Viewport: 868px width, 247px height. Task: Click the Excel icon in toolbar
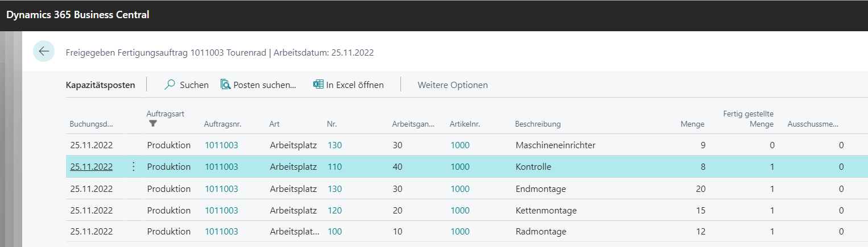[x=319, y=85]
